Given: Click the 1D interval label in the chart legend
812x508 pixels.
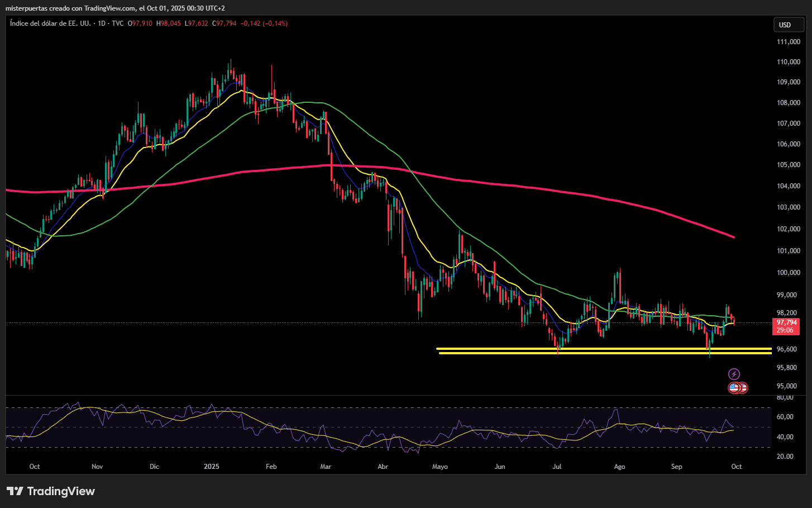Looking at the screenshot, I should [x=102, y=23].
